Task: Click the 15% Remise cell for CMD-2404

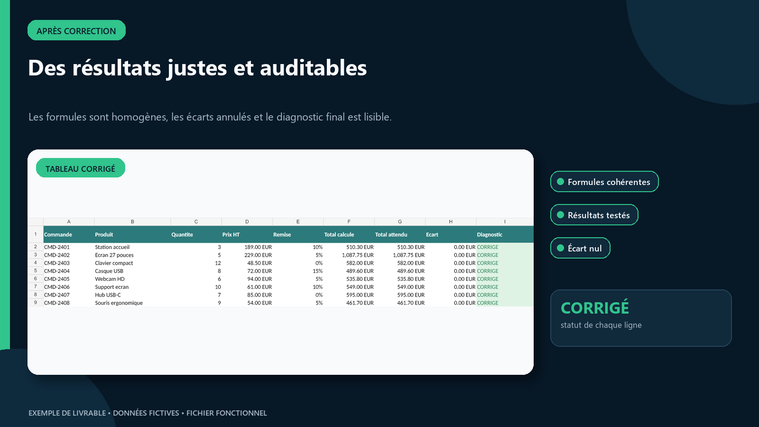Action: [x=298, y=271]
